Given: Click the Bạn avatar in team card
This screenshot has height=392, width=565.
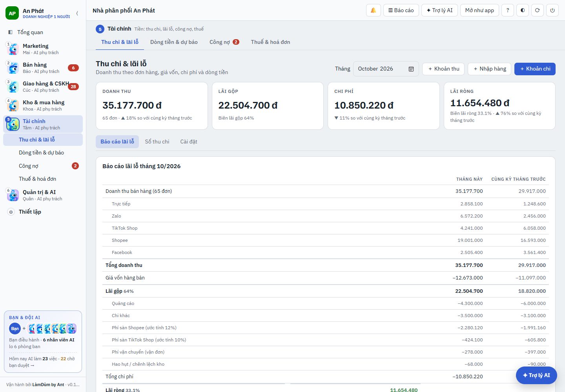Looking at the screenshot, I should coord(15,328).
